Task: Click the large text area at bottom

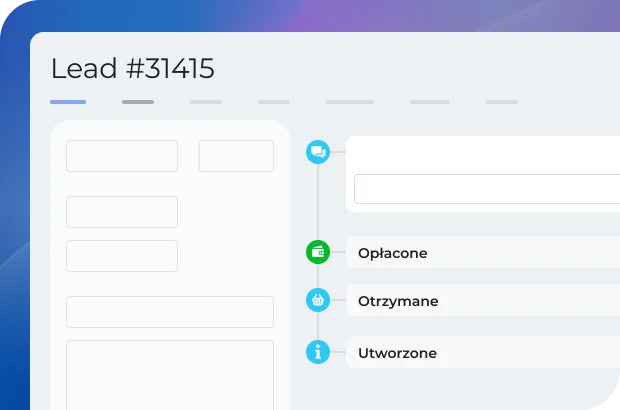Action: 170,374
